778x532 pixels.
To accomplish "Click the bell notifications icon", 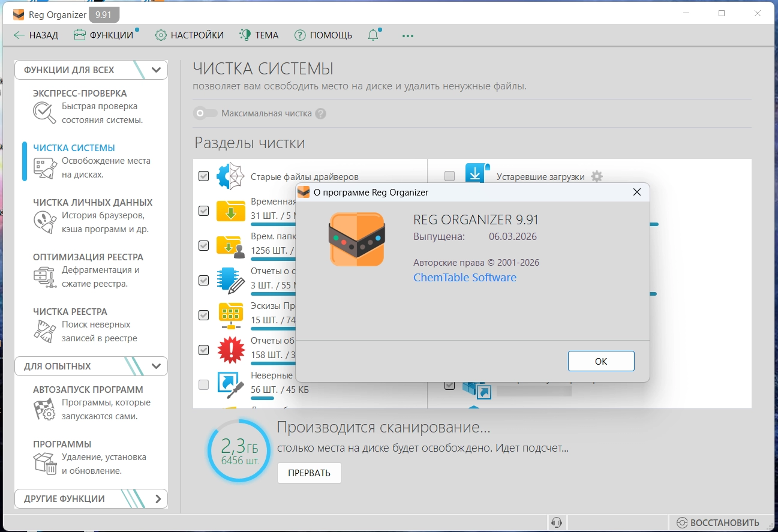I will pos(373,35).
